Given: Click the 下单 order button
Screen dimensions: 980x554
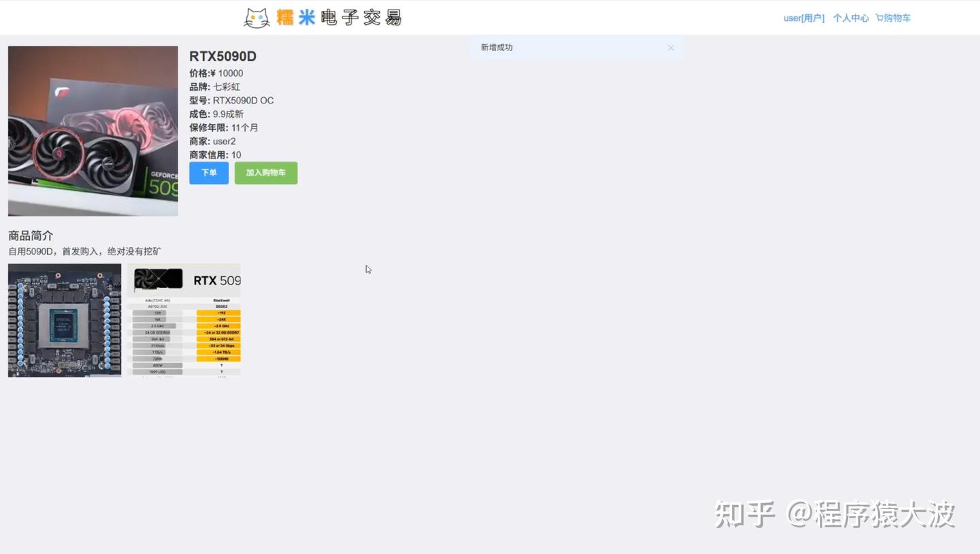Looking at the screenshot, I should [209, 173].
